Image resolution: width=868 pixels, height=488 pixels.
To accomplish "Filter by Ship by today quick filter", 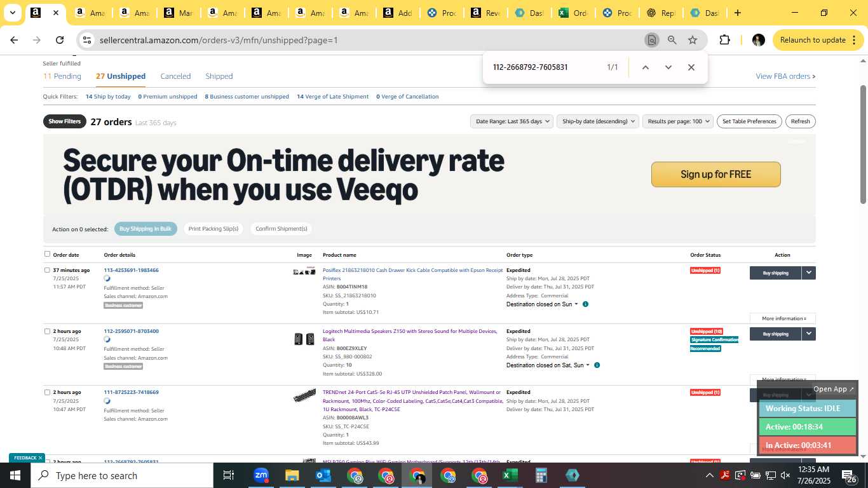I will pyautogui.click(x=108, y=97).
